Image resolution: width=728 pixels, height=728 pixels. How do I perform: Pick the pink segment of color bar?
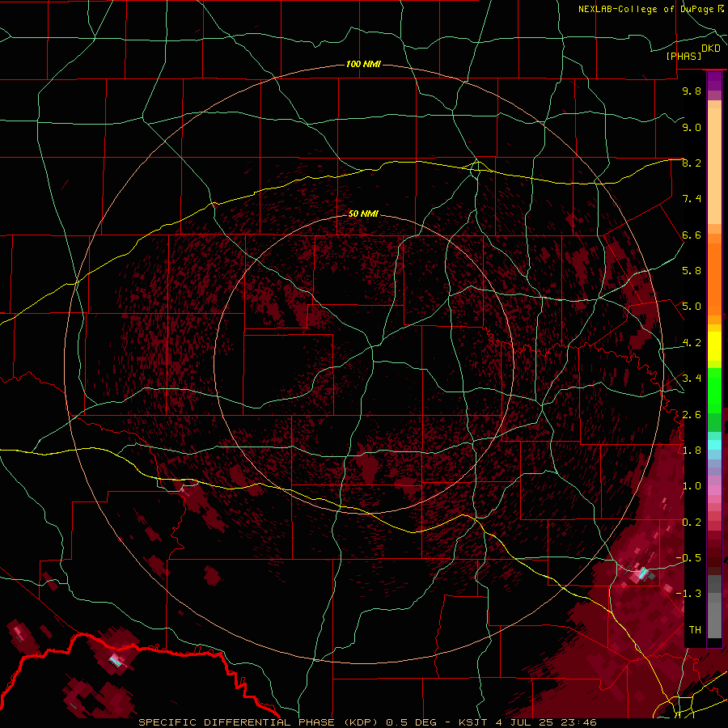(714, 490)
